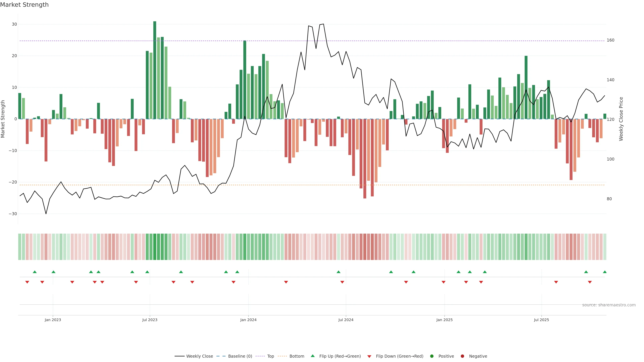Viewport: 644px width, 362px height.
Task: Click the Market Strength chart title
Action: (24, 5)
